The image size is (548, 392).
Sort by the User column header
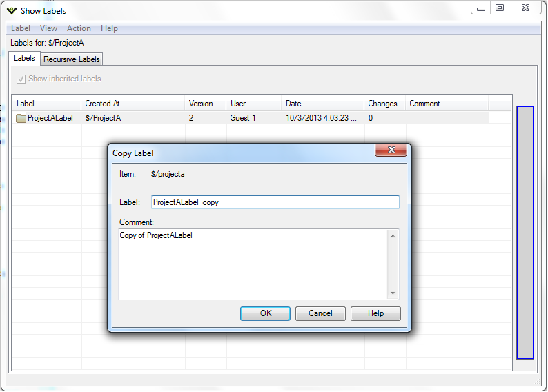[x=254, y=104]
